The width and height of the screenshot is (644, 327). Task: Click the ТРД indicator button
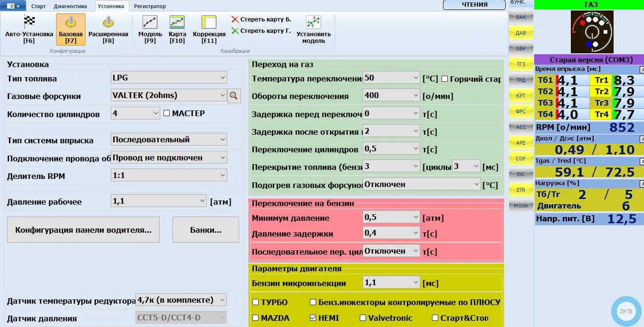(521, 80)
